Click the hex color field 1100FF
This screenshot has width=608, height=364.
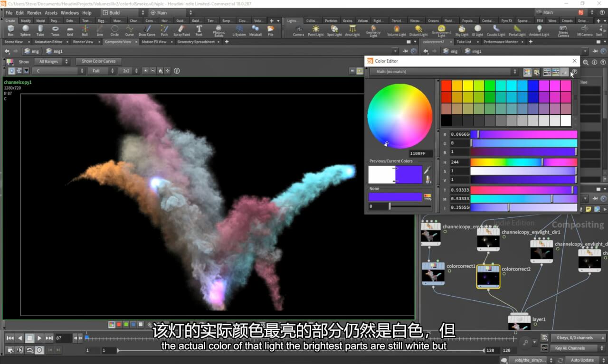(x=421, y=154)
